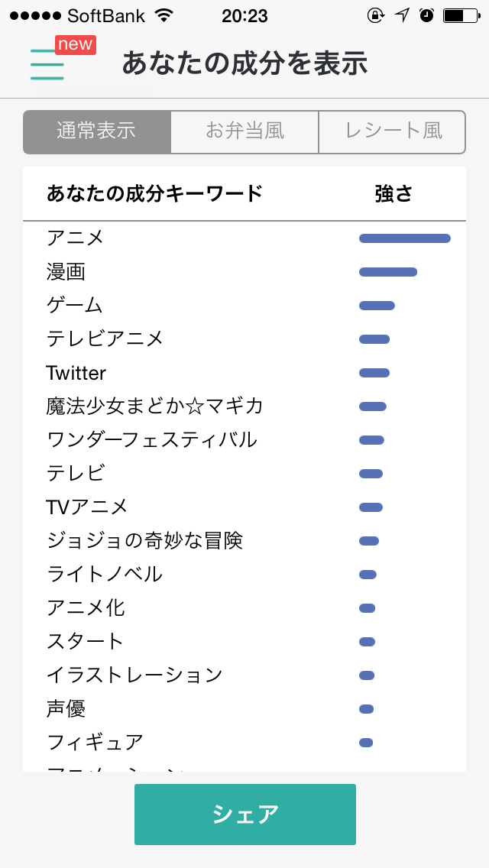
Task: Tap the alarm clock status icon
Action: (426, 15)
